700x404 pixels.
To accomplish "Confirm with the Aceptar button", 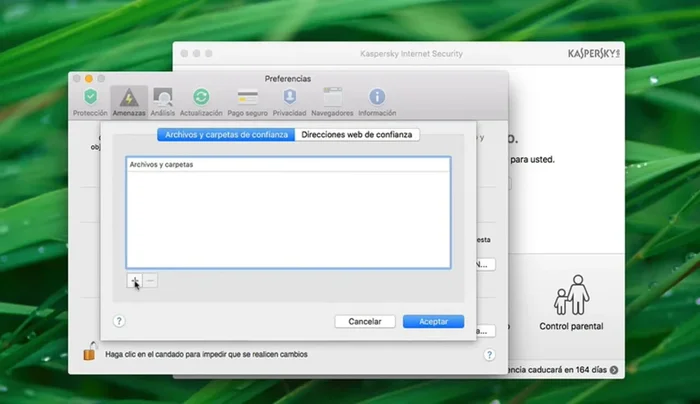I will pos(433,322).
